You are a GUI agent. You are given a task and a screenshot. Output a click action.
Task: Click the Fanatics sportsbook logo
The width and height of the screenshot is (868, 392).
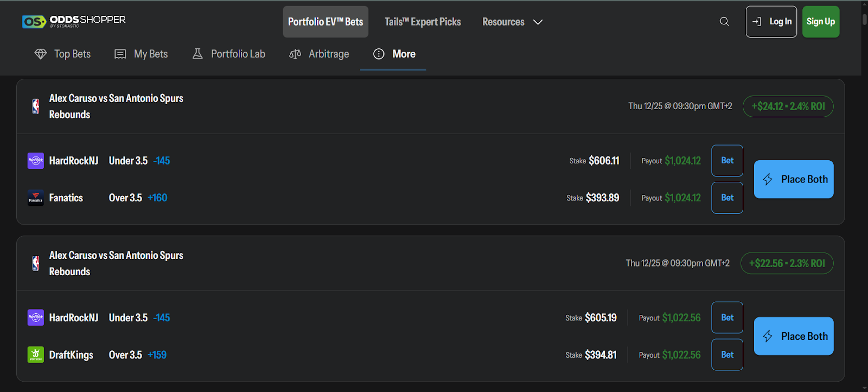pos(36,198)
